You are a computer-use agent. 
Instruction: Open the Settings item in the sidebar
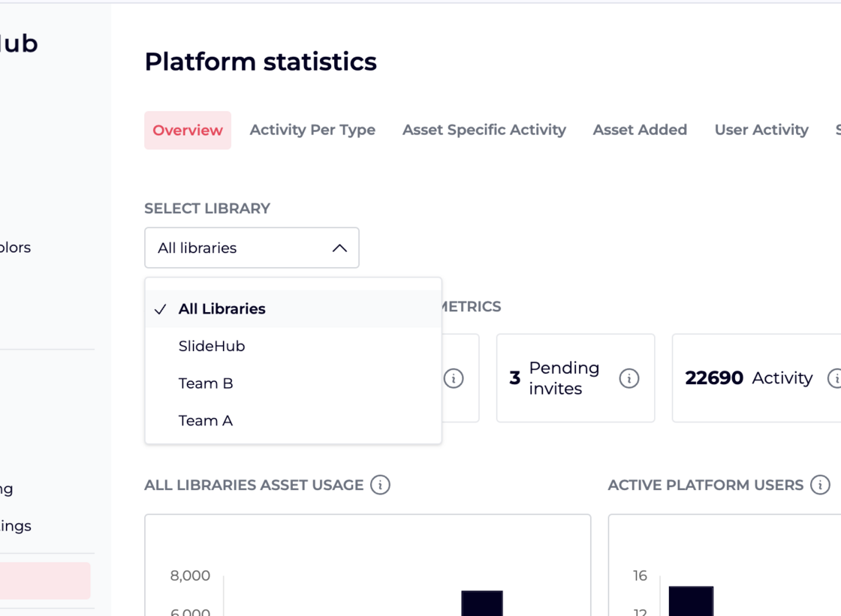(15, 526)
